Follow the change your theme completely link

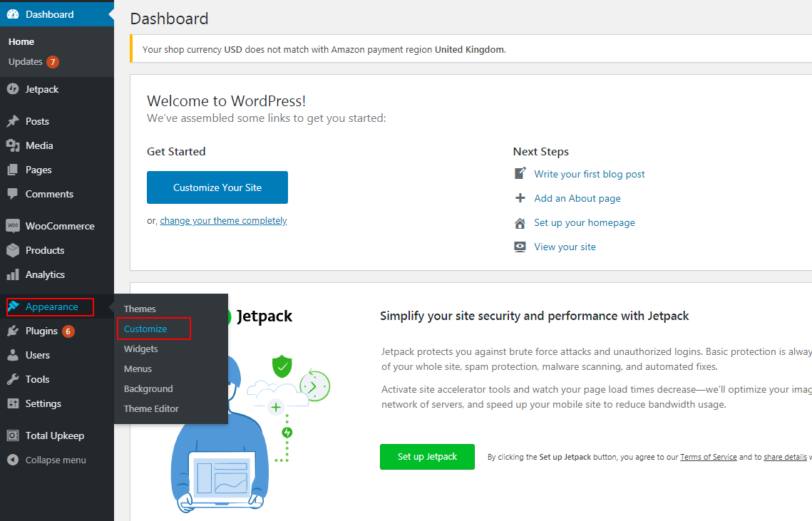pyautogui.click(x=223, y=221)
